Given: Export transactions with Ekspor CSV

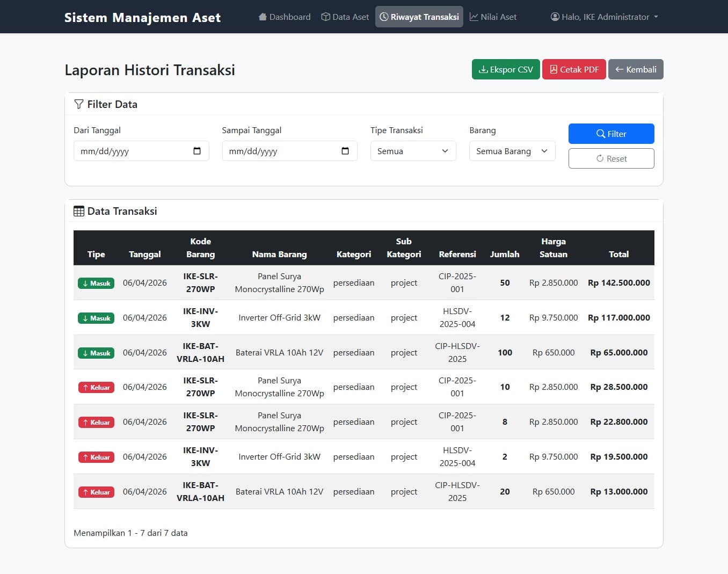Looking at the screenshot, I should tap(506, 69).
